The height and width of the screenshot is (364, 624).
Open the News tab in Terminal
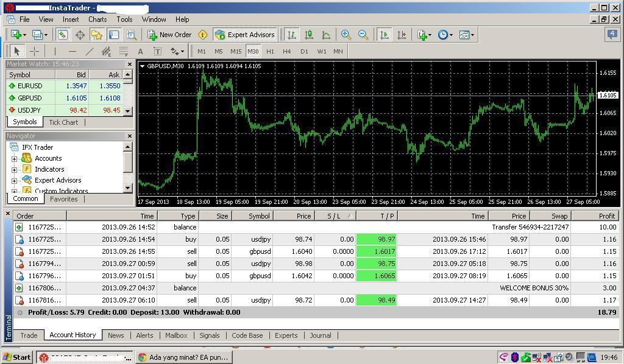pos(116,335)
